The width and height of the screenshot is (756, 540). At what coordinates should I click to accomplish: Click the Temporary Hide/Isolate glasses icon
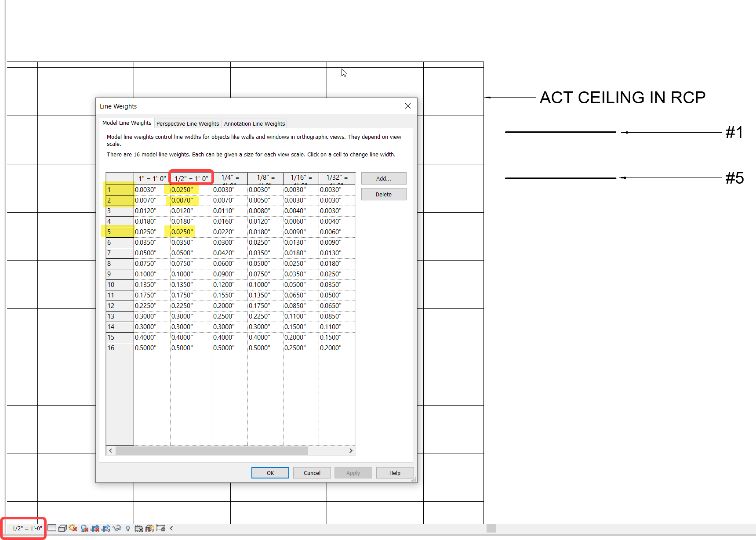(117, 528)
